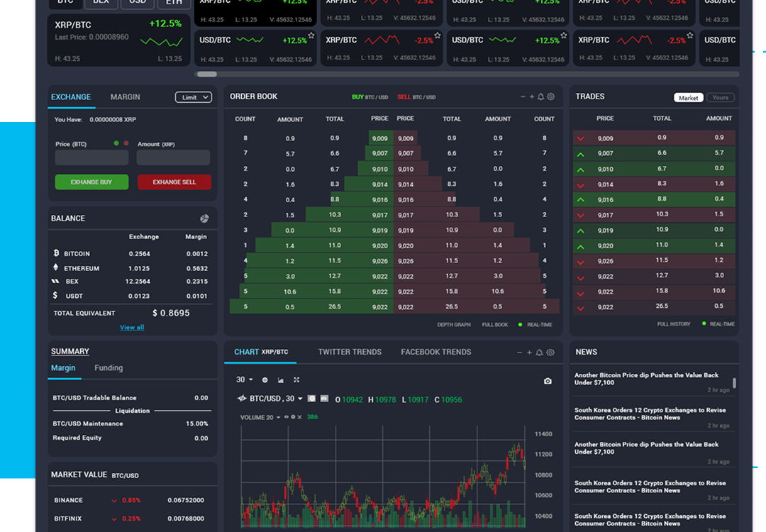Click the chart type bars icon
Screen dimensions: 766x532
(280, 379)
